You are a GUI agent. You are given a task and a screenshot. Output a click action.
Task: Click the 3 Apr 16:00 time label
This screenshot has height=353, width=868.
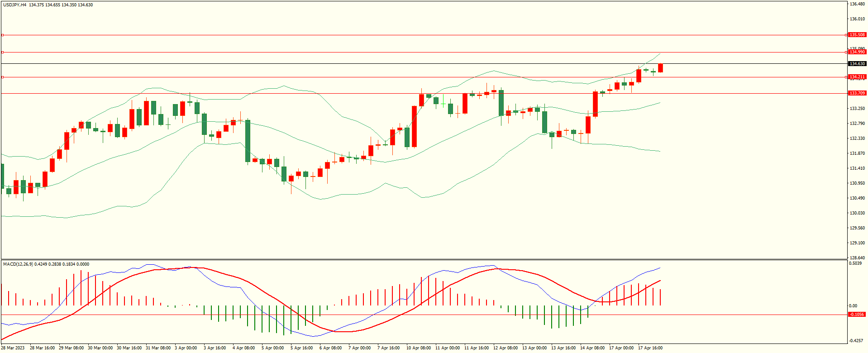[x=215, y=348]
